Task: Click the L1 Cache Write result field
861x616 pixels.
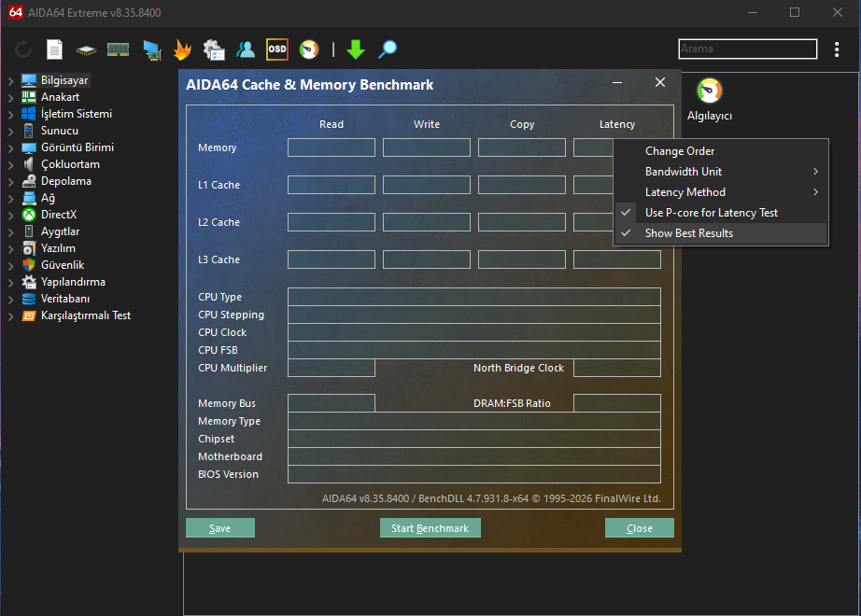Action: 426,185
